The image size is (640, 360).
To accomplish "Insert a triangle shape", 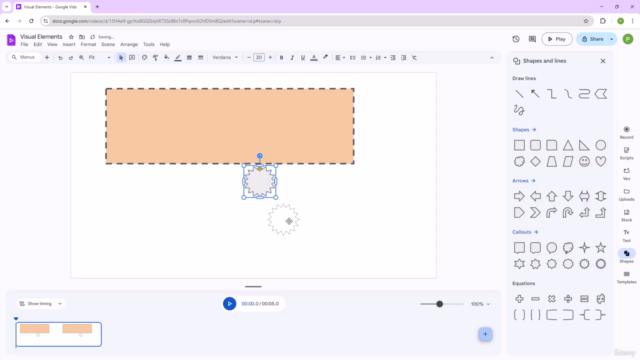I will click(568, 145).
